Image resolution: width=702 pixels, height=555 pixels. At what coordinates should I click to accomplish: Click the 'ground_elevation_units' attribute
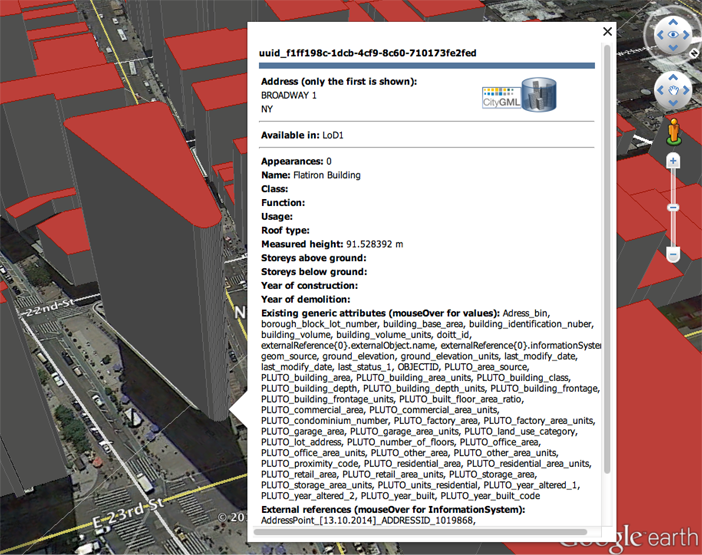tap(449, 356)
